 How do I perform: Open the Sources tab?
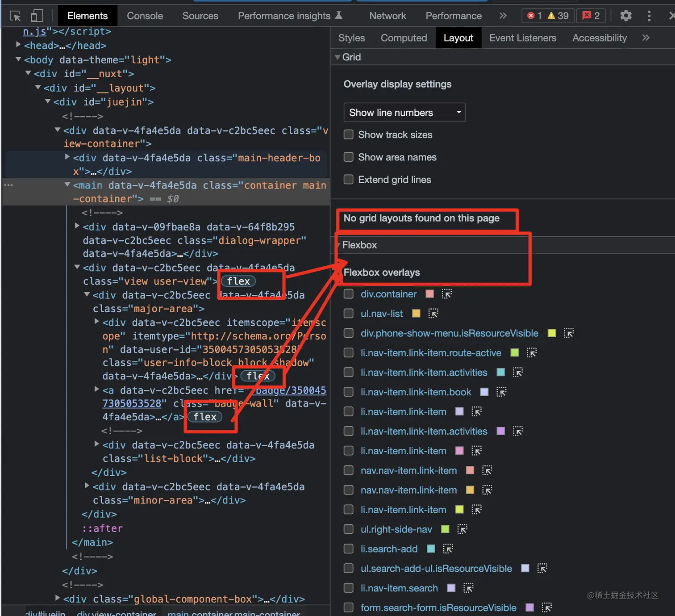200,16
